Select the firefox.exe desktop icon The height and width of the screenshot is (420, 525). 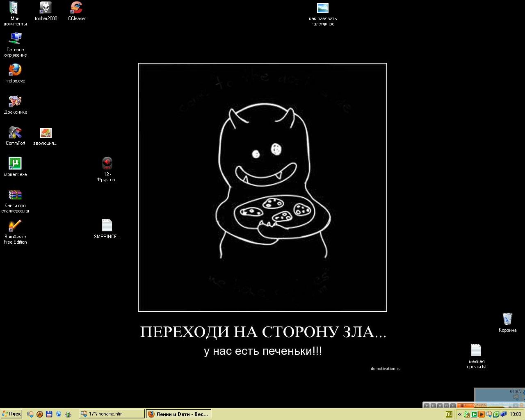pos(15,73)
